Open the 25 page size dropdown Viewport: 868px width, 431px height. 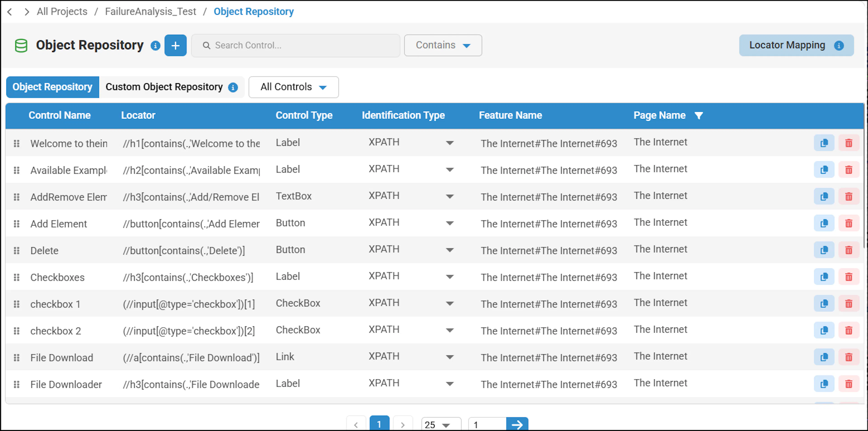pos(441,424)
